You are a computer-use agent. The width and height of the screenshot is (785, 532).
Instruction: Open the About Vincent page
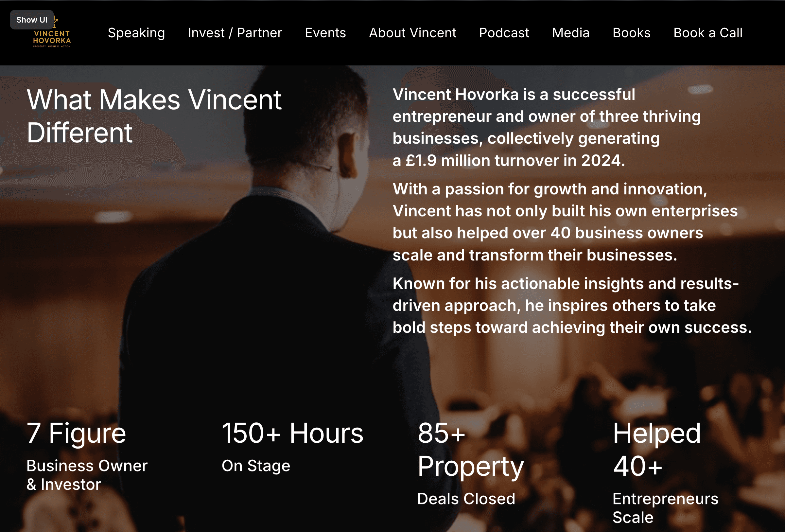412,33
